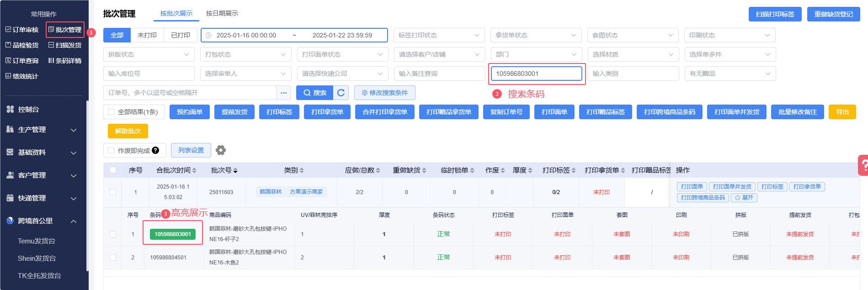Click the ellipsis icon in order number field

click(x=283, y=93)
